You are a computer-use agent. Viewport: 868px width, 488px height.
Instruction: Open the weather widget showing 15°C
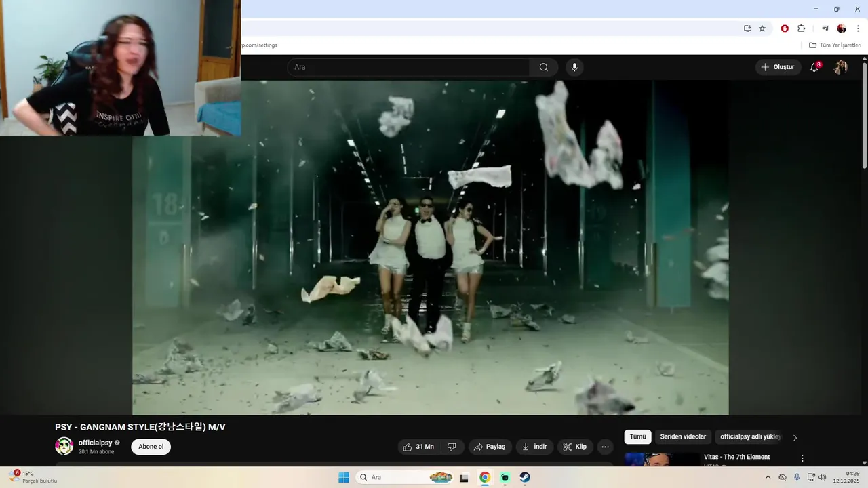33,477
